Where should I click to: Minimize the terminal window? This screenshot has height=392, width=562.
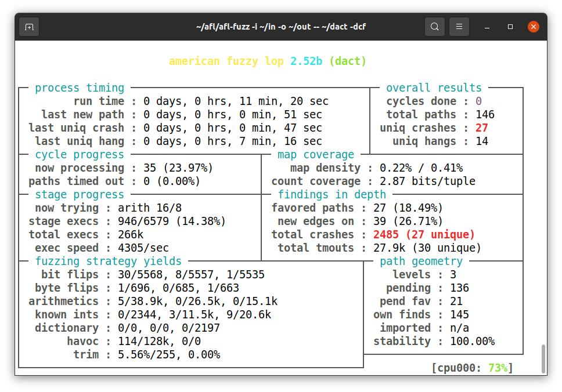[487, 27]
